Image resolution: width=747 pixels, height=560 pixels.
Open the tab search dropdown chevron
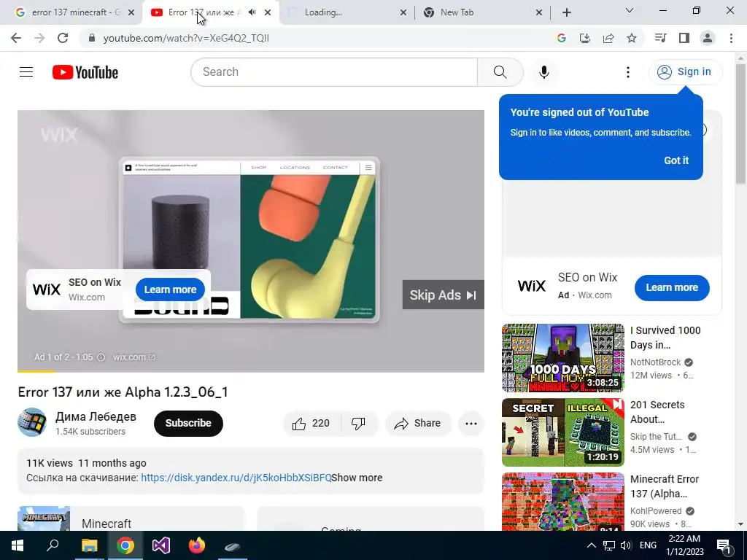[x=630, y=10]
